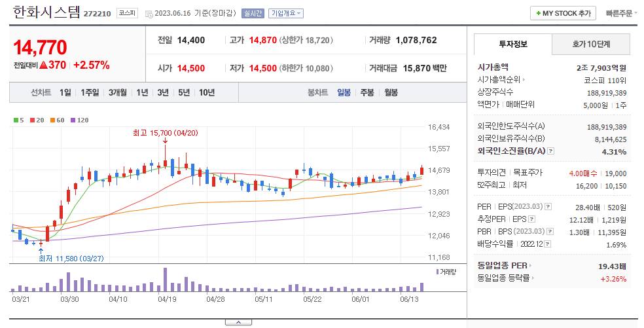Click the 전일 value 14,400
644x328 pixels.
[x=191, y=41]
